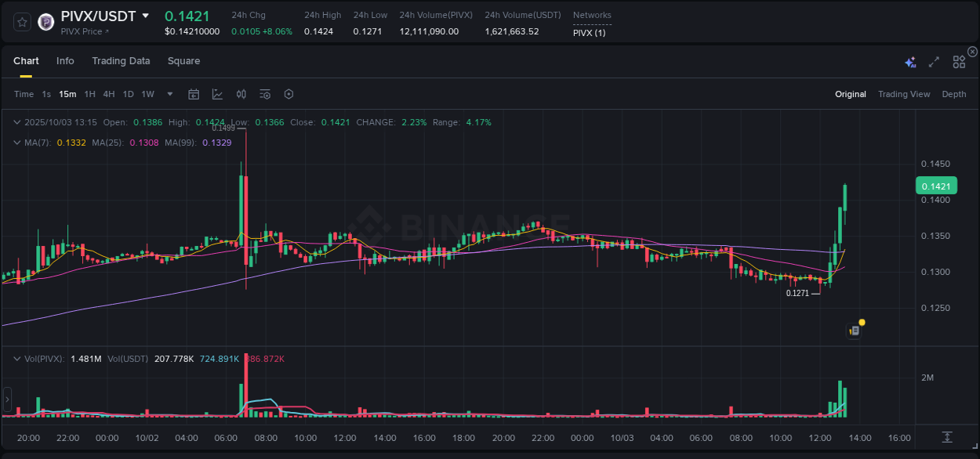This screenshot has height=459, width=980.
Task: Favorite PIVX/USDT using the star icon
Action: pos(21,22)
